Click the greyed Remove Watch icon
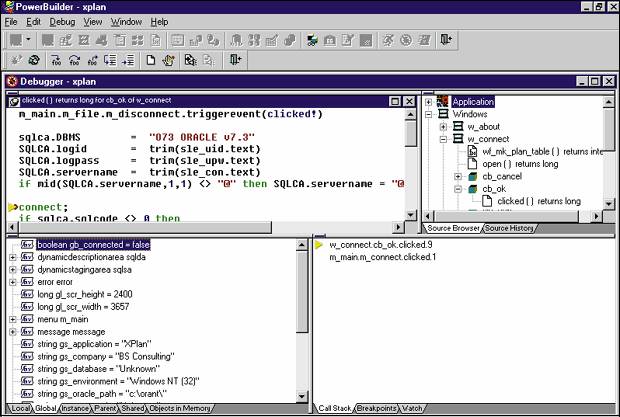Screen dimensions: 620x417 pyautogui.click(x=208, y=60)
